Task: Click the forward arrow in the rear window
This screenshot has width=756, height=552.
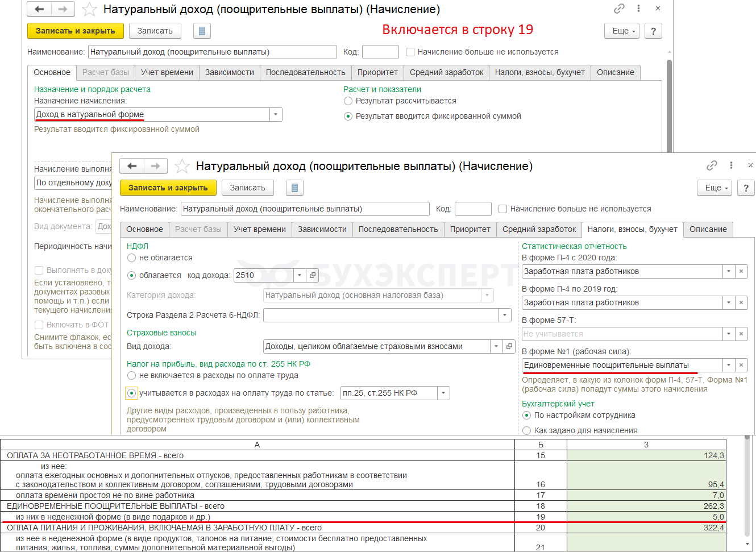Action: click(x=63, y=9)
